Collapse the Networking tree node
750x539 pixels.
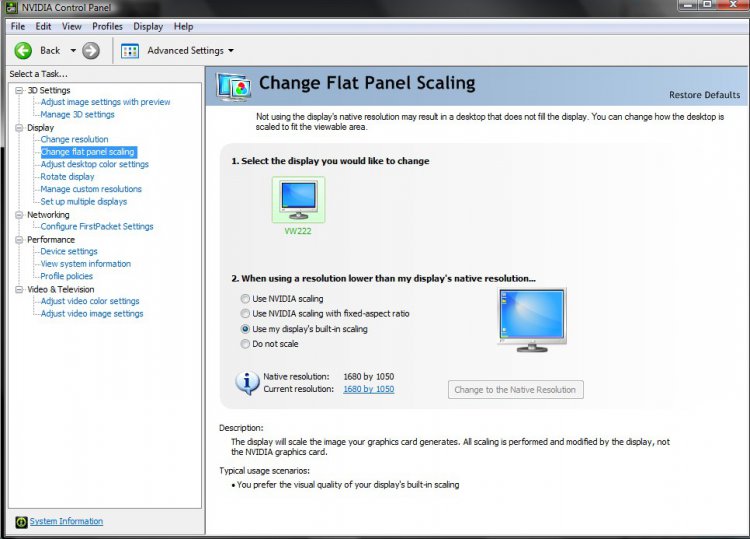(x=19, y=215)
